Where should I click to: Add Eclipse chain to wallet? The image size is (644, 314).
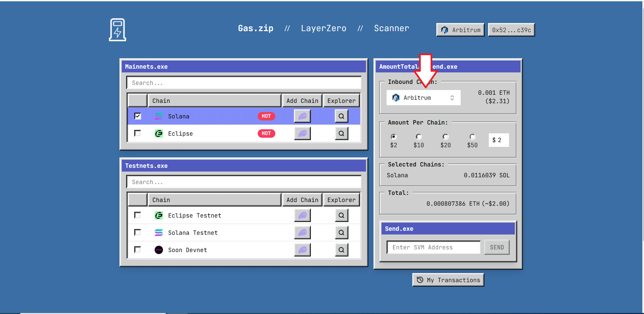coord(302,133)
